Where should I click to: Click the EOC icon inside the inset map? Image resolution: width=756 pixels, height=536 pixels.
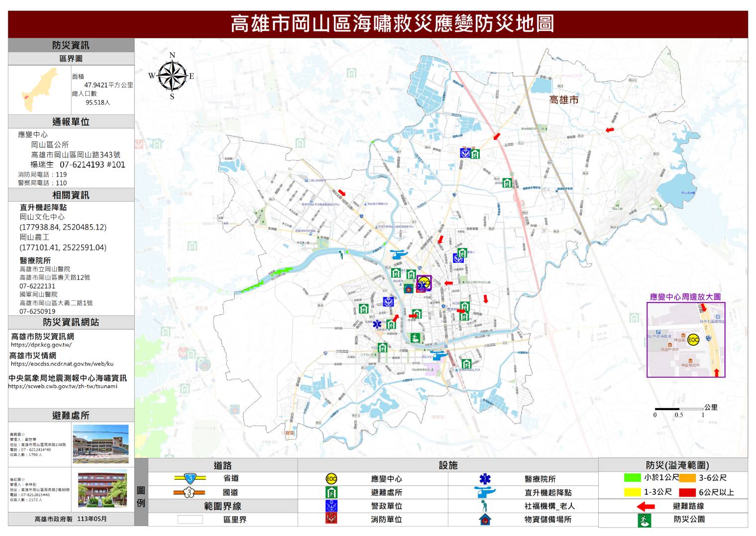693,340
